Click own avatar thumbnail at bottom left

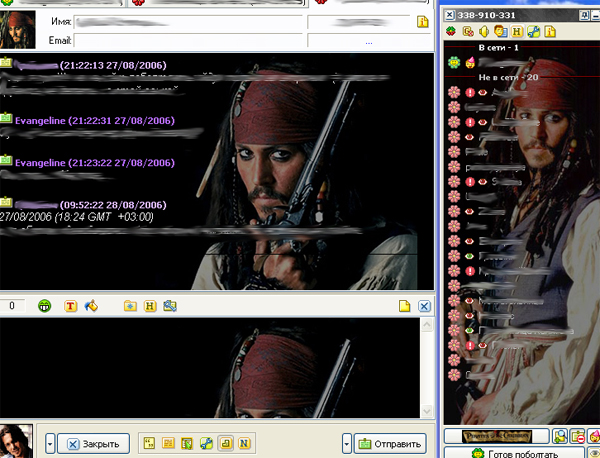(x=16, y=441)
